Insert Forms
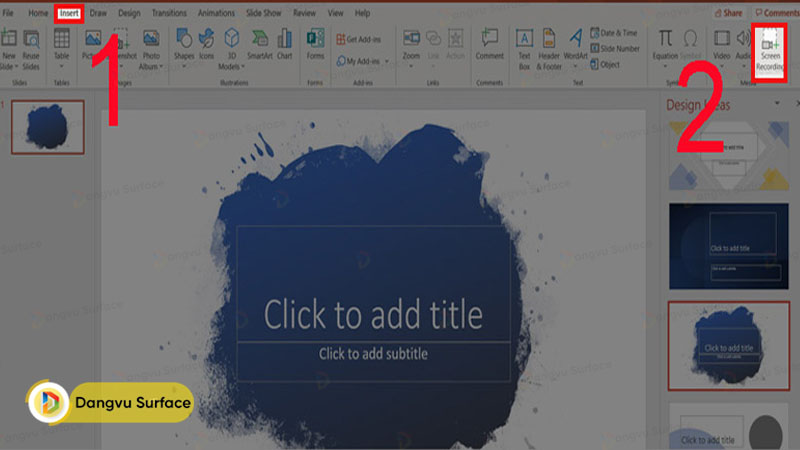 click(x=315, y=45)
